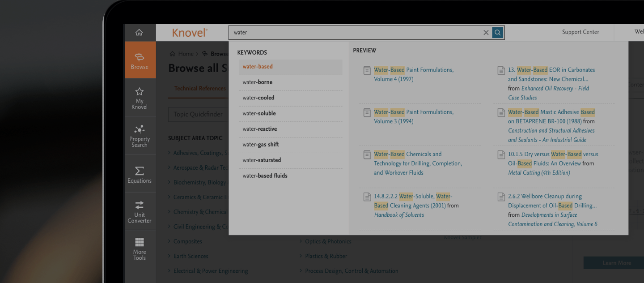Choose the 'water-cooled' keyword suggestion
Viewport: 644px width, 283px height.
(291, 98)
